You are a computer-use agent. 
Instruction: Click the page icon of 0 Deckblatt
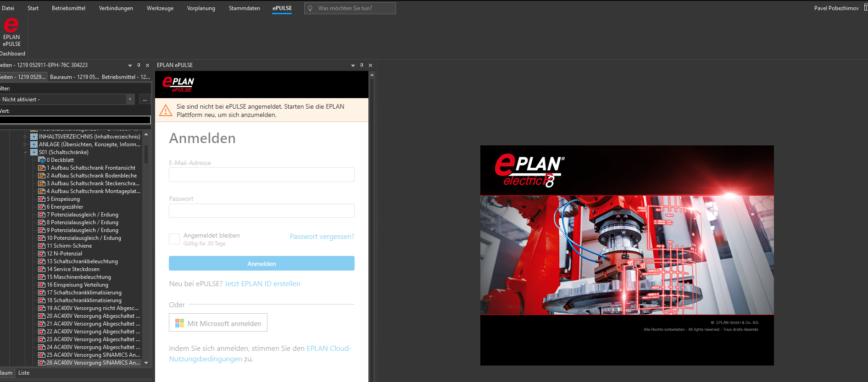pyautogui.click(x=42, y=160)
